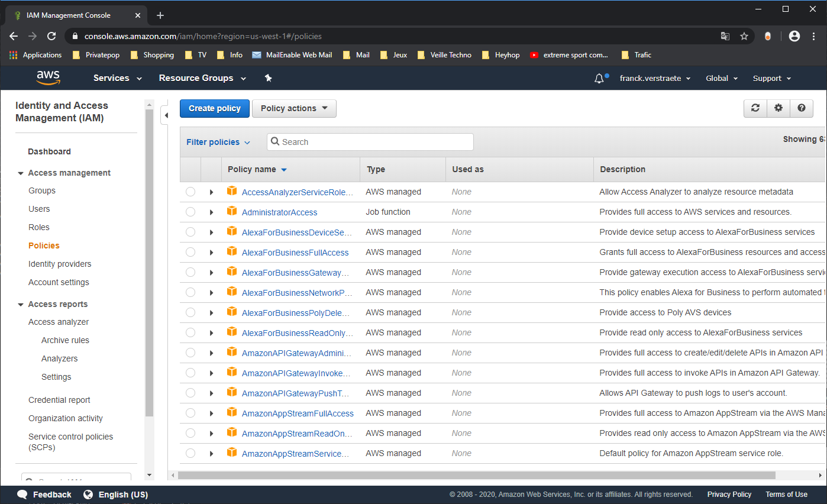Open the AWS home logo
The height and width of the screenshot is (504, 827).
click(x=48, y=77)
